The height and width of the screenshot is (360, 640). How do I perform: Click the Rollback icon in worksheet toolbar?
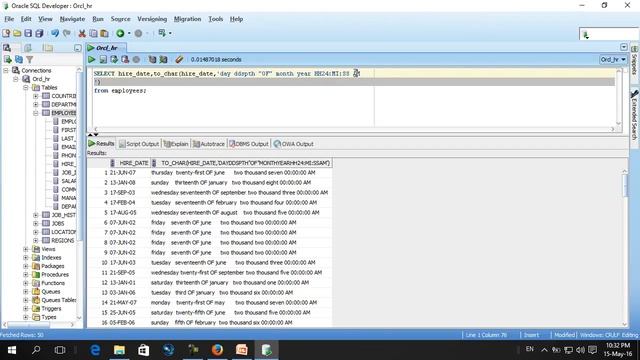tap(125, 60)
